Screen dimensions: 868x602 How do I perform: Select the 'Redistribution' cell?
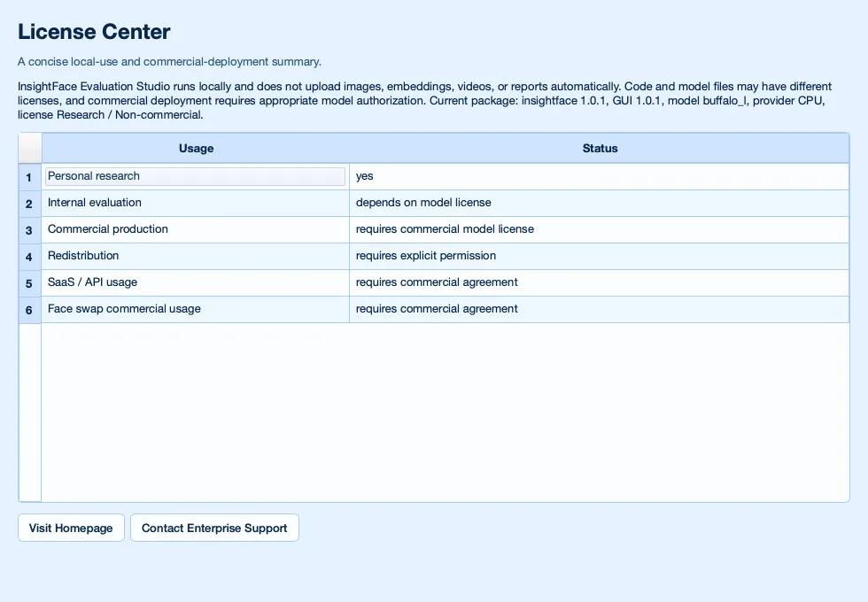pos(196,256)
